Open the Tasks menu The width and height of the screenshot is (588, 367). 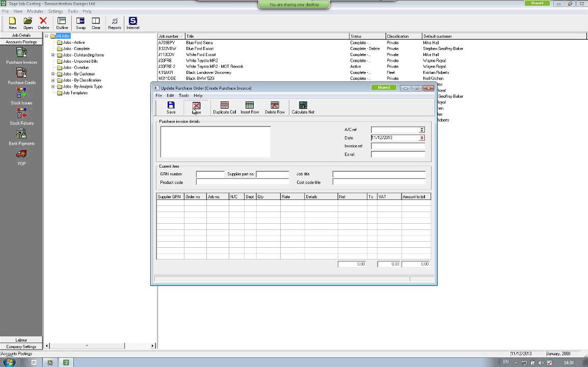[73, 11]
